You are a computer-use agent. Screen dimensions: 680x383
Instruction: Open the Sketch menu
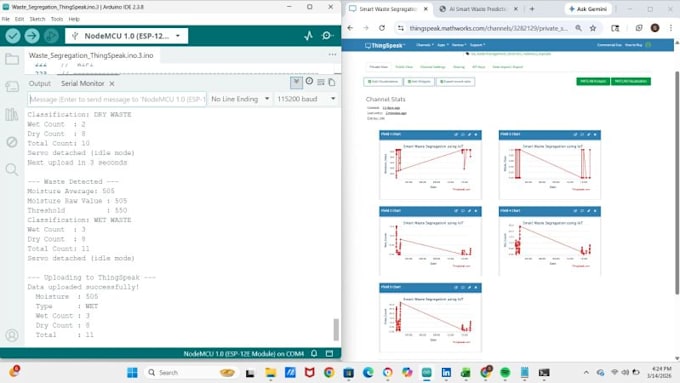tap(37, 19)
